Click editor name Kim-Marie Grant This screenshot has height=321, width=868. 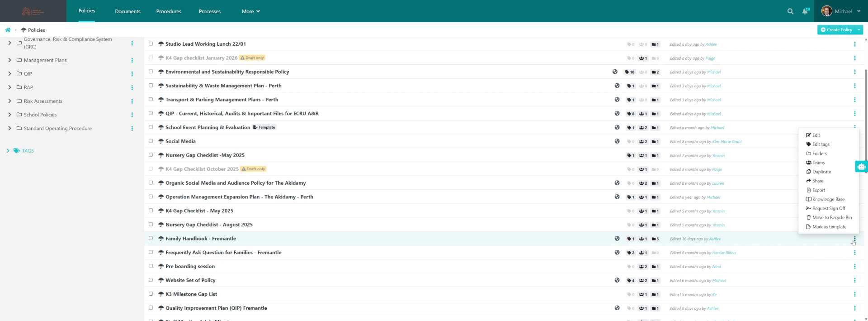click(727, 142)
